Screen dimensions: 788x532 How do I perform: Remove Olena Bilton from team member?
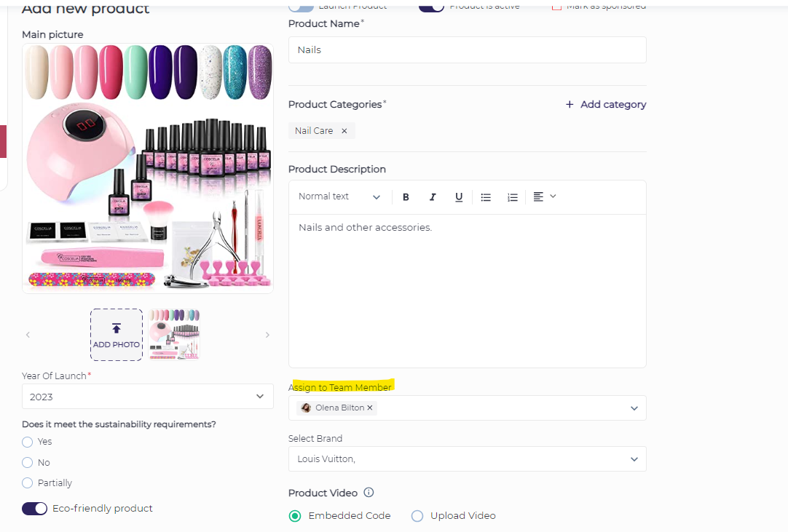tap(370, 408)
